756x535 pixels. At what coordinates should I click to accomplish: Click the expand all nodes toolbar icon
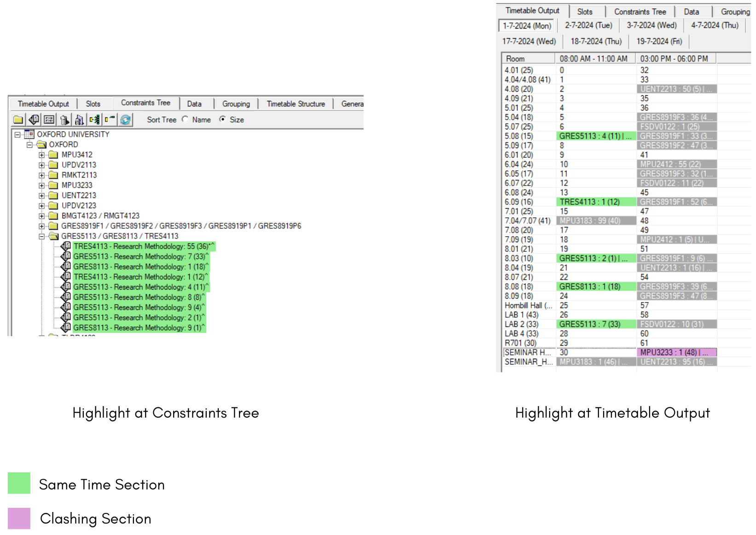click(x=94, y=120)
